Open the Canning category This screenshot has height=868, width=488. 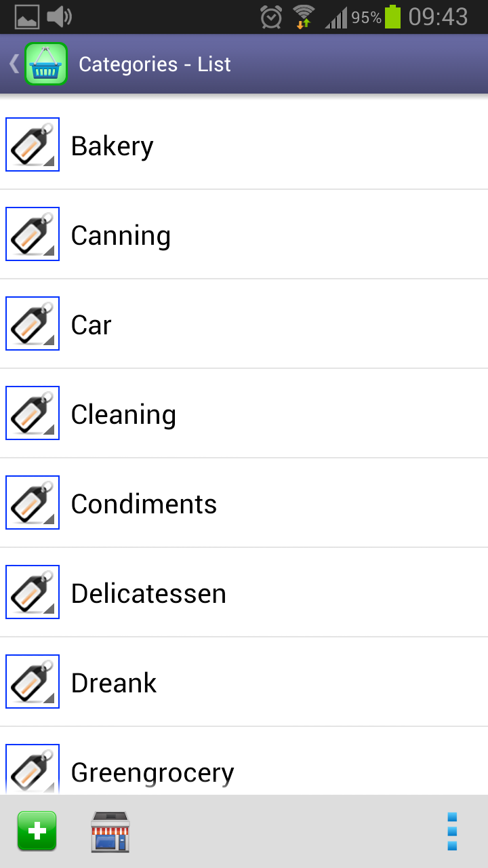click(x=271, y=235)
